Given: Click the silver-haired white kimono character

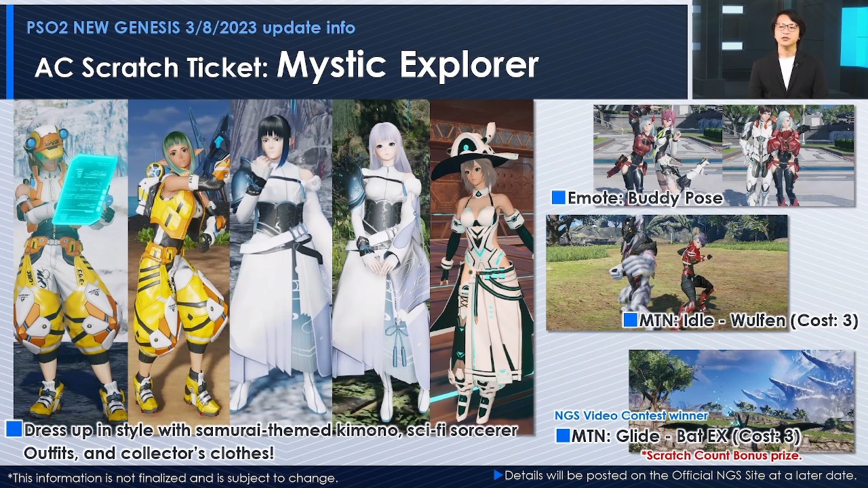Looking at the screenshot, I should 381,261.
